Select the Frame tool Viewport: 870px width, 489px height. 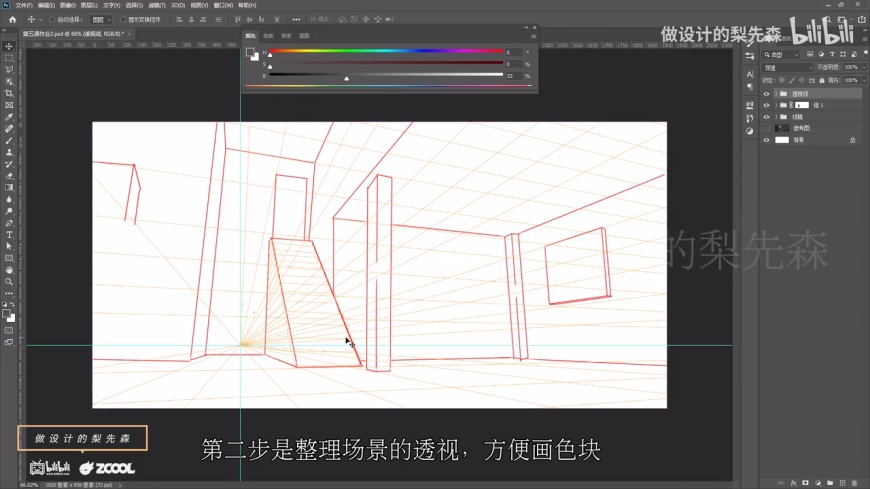(9, 105)
